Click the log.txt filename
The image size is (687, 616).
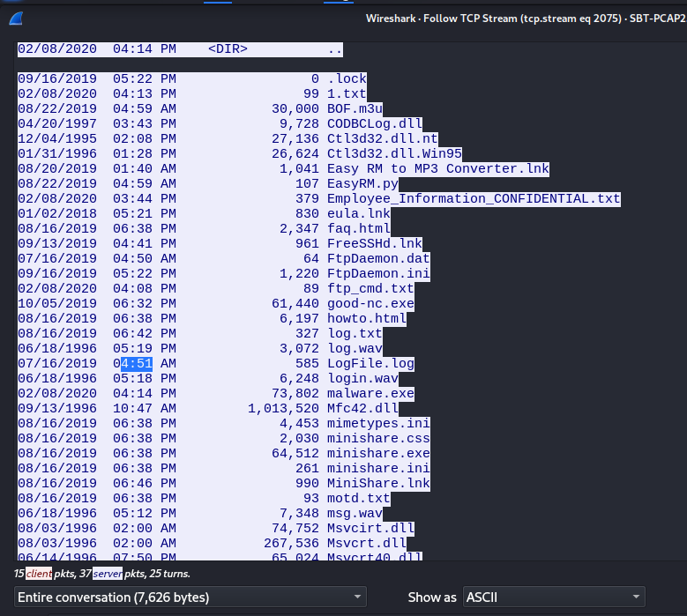[x=355, y=334]
